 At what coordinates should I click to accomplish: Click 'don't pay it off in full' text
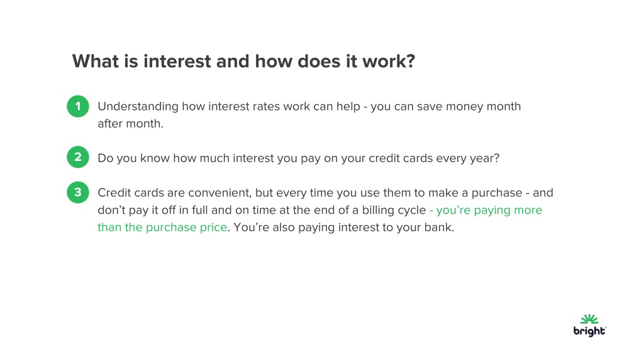[x=153, y=210]
